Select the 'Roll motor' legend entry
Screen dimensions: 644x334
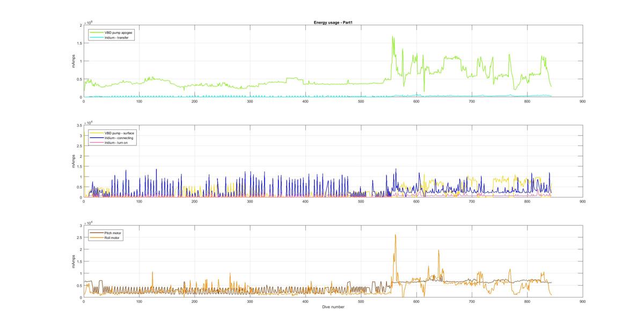pos(112,237)
